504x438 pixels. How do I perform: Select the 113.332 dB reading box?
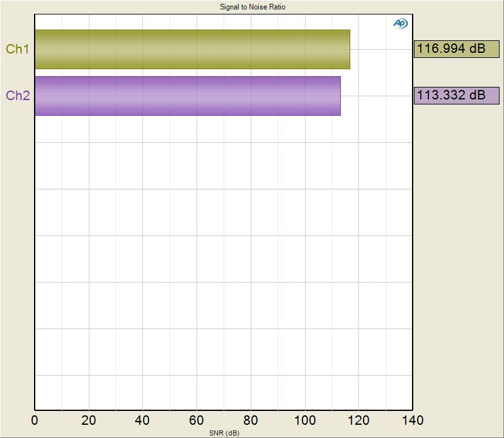click(x=456, y=96)
